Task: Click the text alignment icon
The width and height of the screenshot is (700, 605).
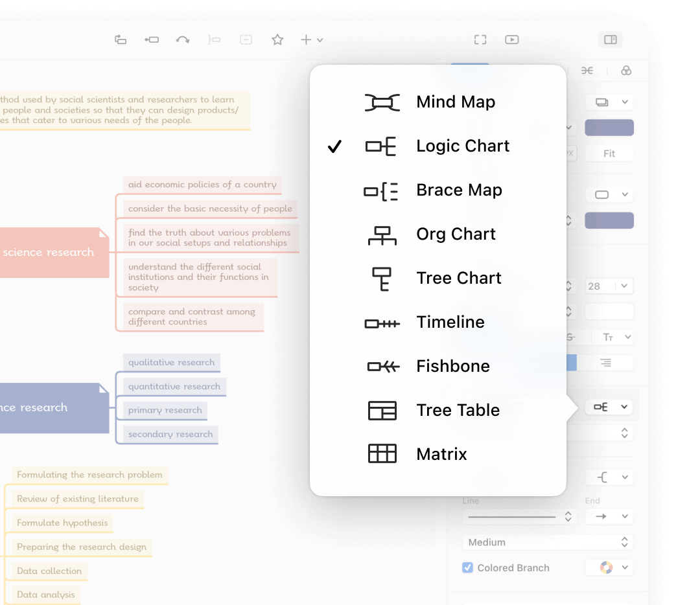Action: click(606, 363)
